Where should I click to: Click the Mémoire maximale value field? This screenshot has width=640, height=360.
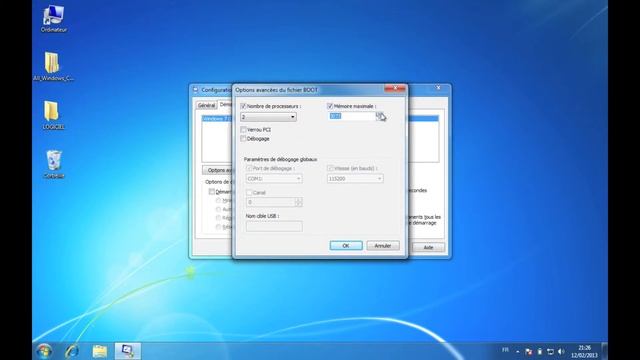(x=352, y=116)
